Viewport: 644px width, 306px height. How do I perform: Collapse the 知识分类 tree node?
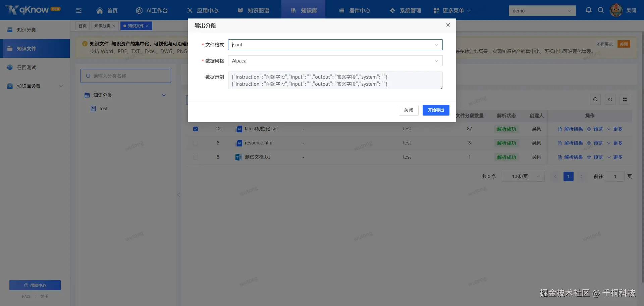coord(164,95)
